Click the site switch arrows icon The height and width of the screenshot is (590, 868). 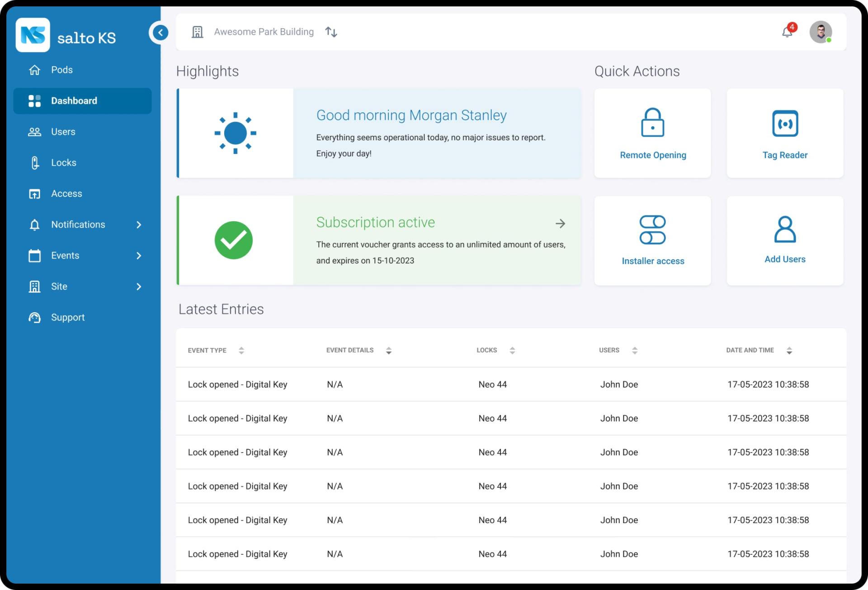click(331, 32)
